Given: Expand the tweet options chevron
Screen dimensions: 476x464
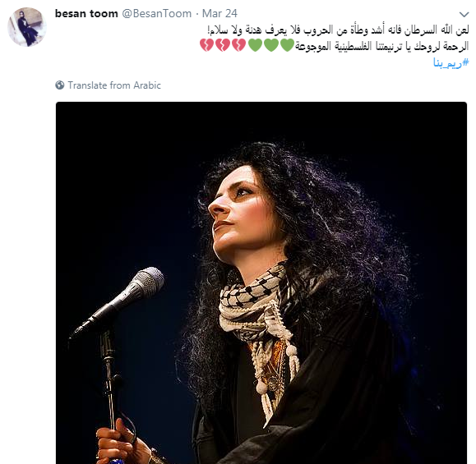Looking at the screenshot, I should tap(464, 14).
